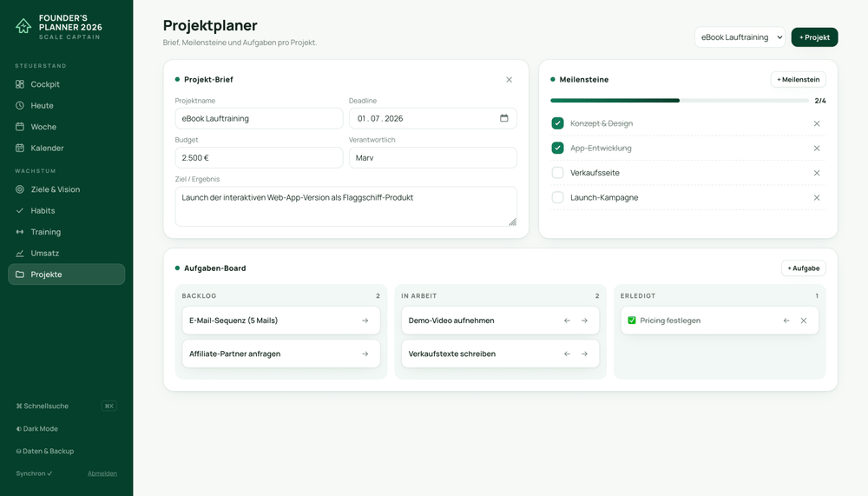The width and height of the screenshot is (868, 496).
Task: Go to Heute view
Action: click(x=67, y=105)
